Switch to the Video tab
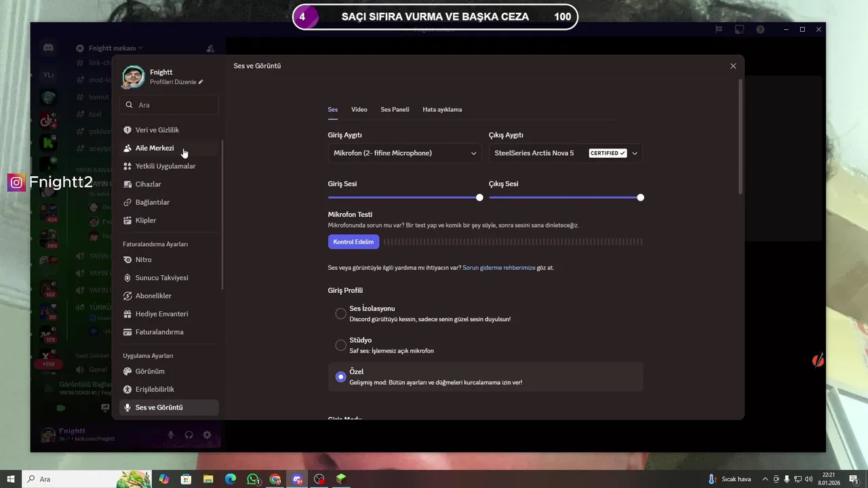The image size is (868, 488). [359, 109]
